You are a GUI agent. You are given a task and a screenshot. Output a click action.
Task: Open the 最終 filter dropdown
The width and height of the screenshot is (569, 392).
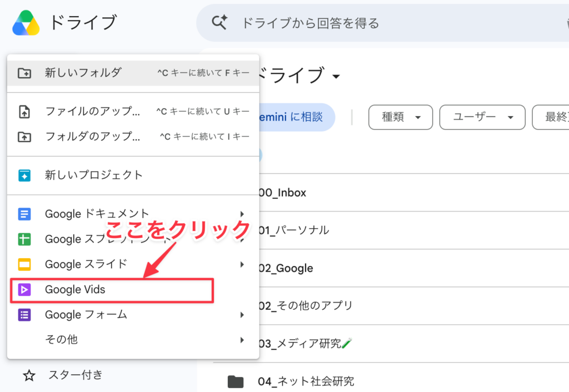click(551, 117)
